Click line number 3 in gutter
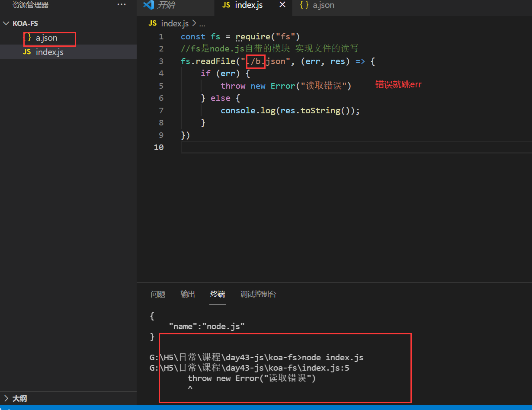Image resolution: width=532 pixels, height=410 pixels. (x=161, y=61)
